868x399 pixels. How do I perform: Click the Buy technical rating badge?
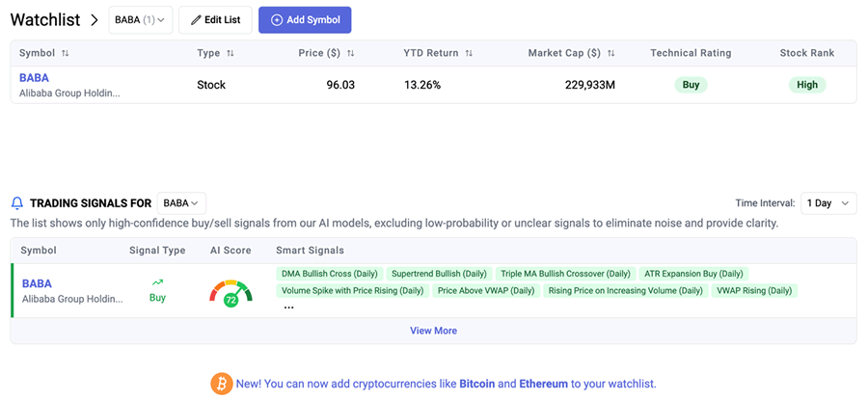(x=691, y=85)
